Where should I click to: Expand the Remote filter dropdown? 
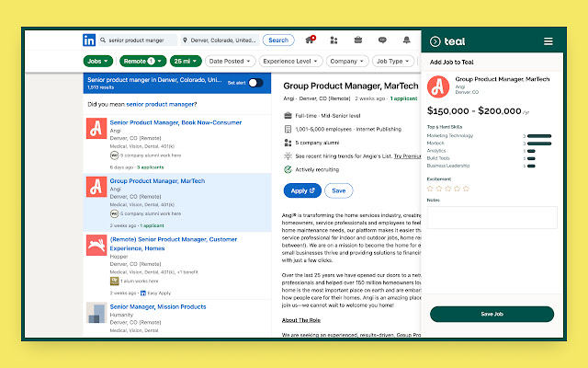click(x=143, y=62)
